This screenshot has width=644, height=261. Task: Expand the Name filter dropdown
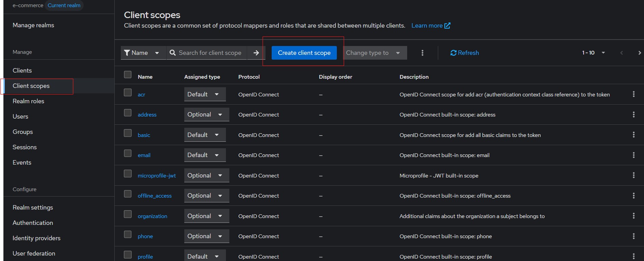[142, 53]
